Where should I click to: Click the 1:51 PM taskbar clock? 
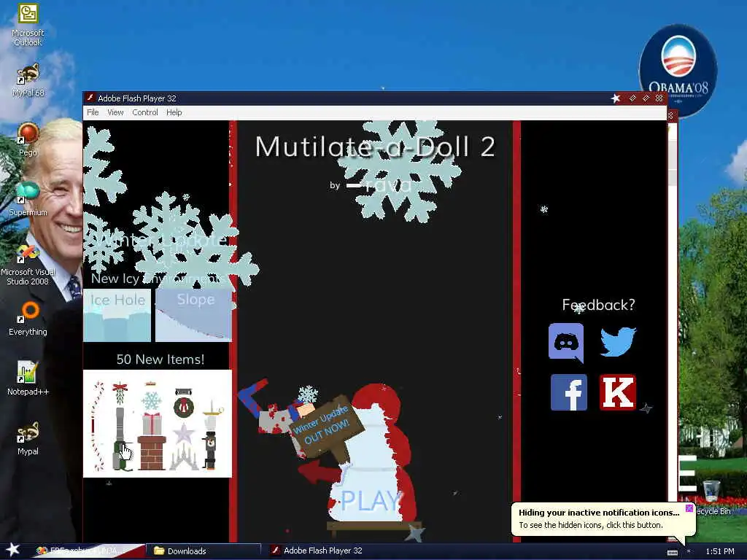click(x=720, y=551)
